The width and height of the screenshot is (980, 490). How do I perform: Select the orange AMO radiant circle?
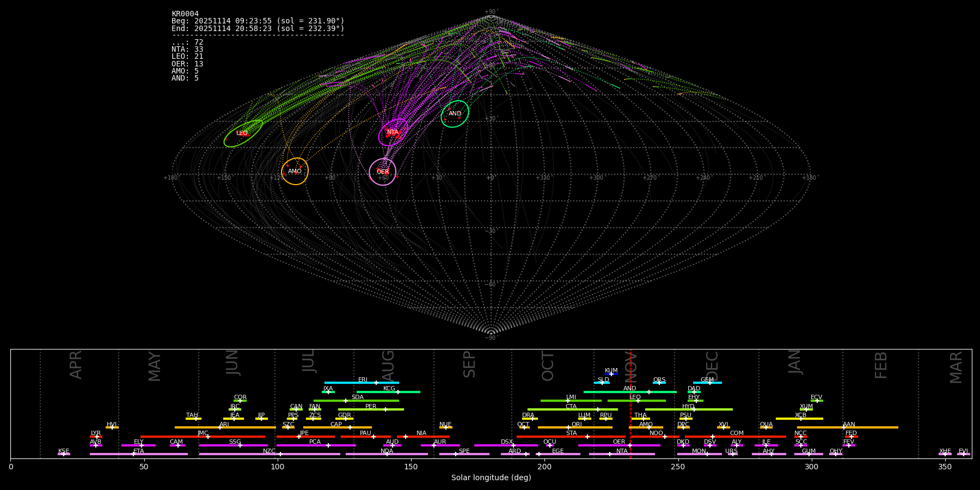click(295, 171)
